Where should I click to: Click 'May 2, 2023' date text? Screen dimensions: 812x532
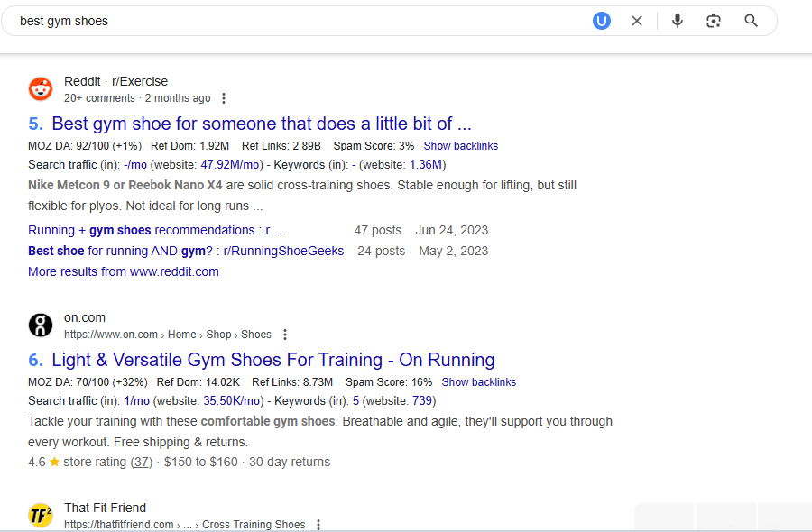click(454, 251)
